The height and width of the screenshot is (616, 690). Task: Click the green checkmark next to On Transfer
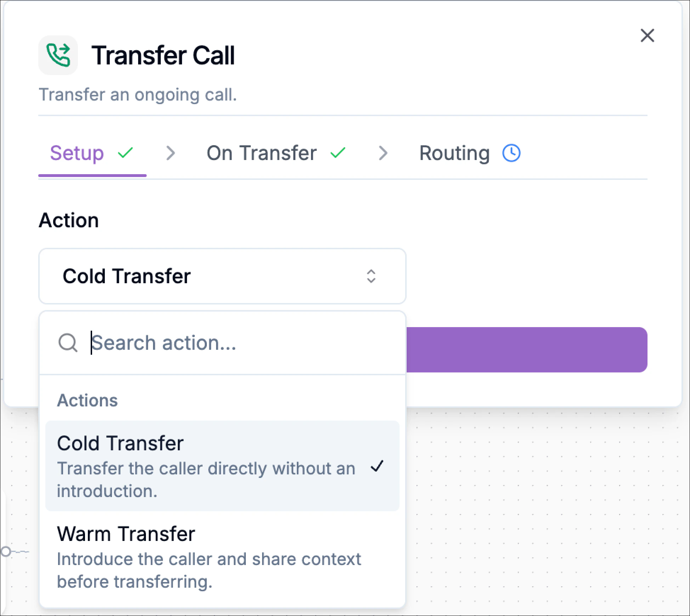(x=338, y=153)
